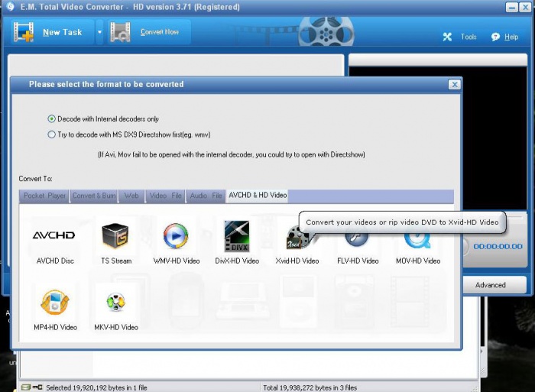
Task: Select the AVCHD & HD Video tab
Action: click(x=258, y=196)
